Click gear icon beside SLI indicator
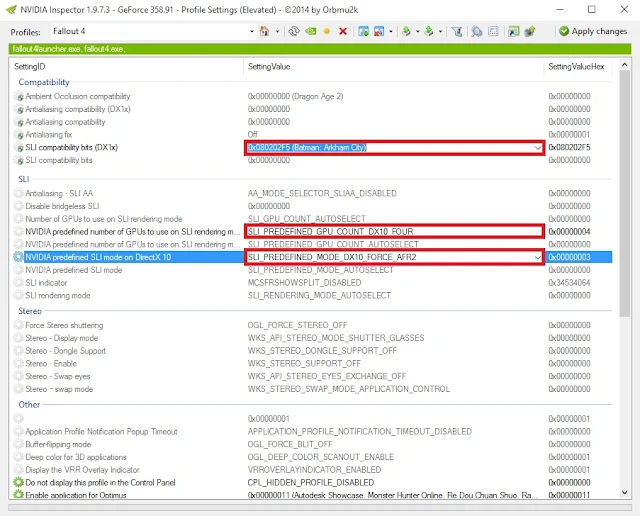Screen dimensions: 640x516 pos(19,282)
